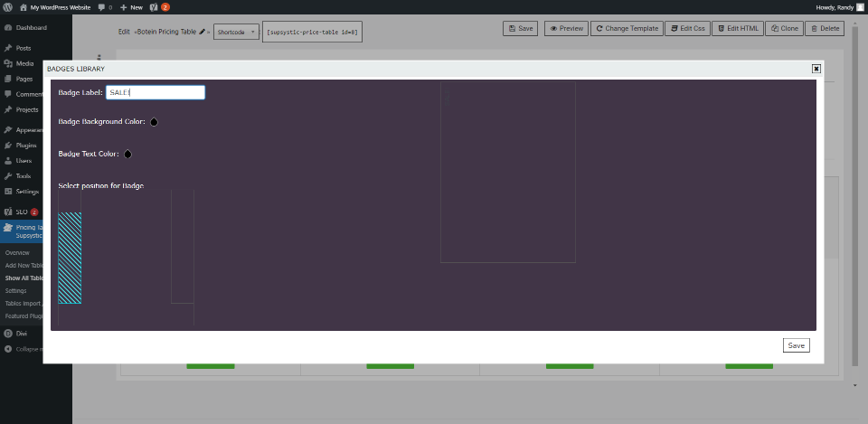This screenshot has height=424, width=868.
Task: Click the pencil icon beside Botein Pricing Table
Action: tap(202, 32)
